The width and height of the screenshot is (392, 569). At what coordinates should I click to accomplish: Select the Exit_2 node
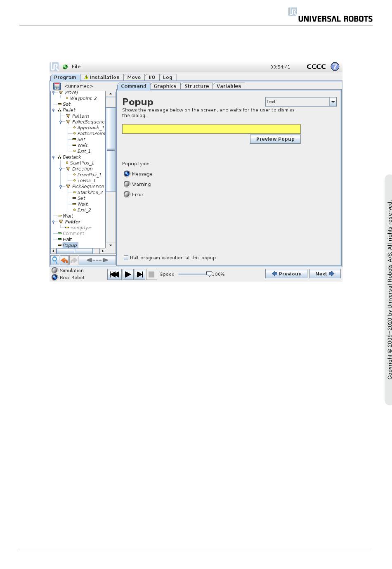(x=84, y=210)
